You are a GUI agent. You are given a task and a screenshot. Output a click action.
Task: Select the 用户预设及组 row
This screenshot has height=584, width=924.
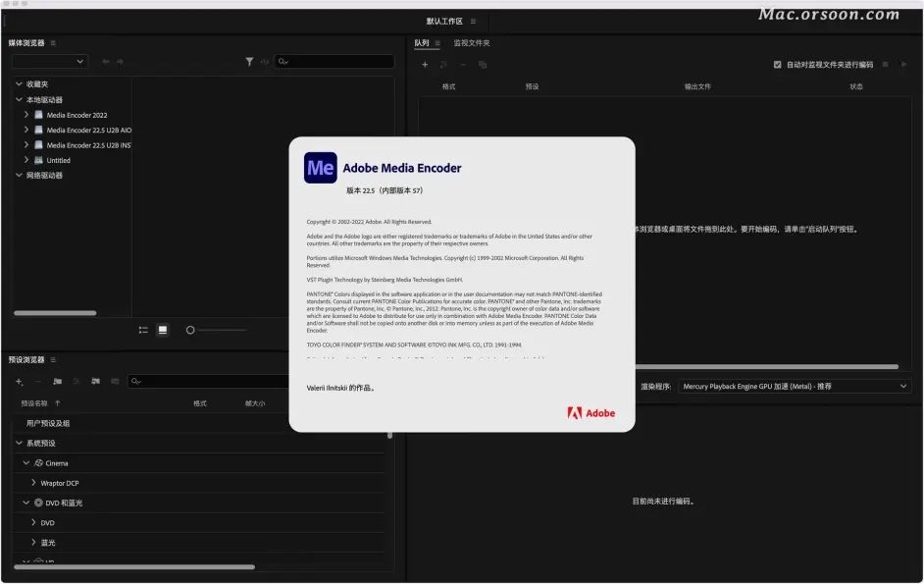[198, 424]
